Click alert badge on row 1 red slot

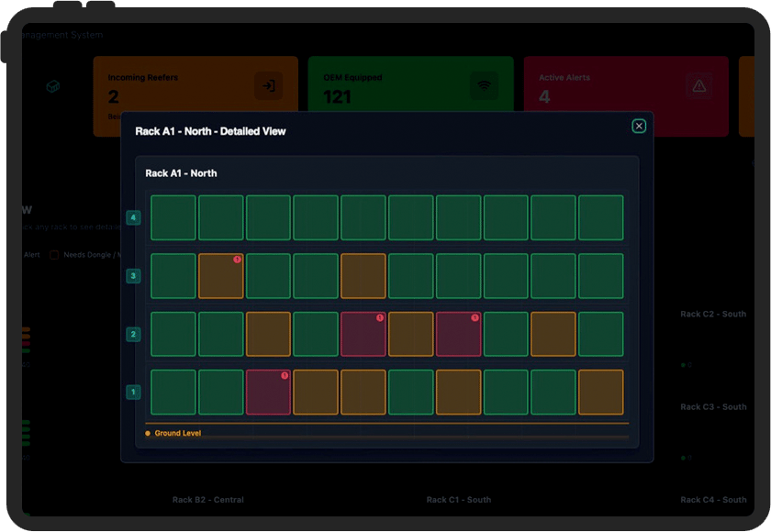pos(285,375)
